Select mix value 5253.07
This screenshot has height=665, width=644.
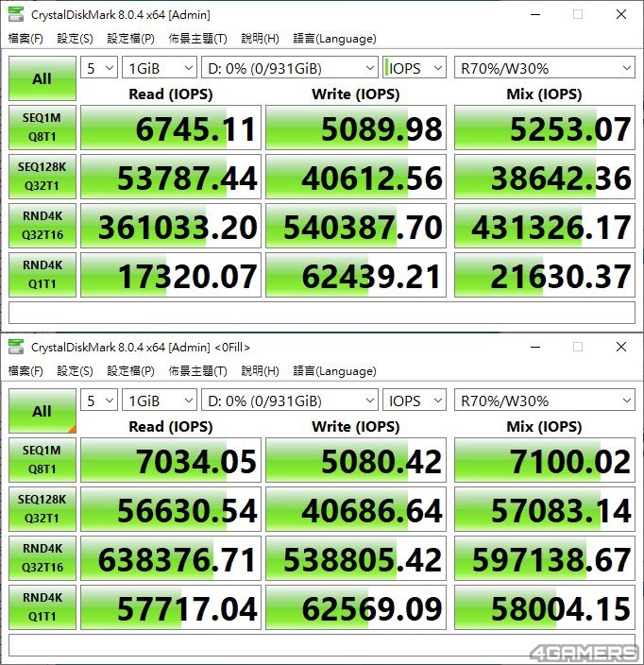pos(544,128)
